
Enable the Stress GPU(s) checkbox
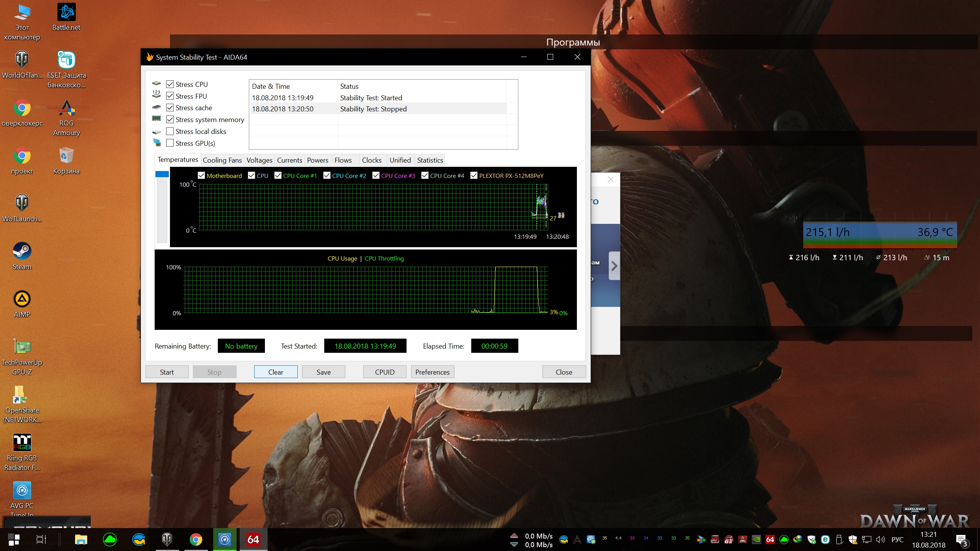coord(170,143)
